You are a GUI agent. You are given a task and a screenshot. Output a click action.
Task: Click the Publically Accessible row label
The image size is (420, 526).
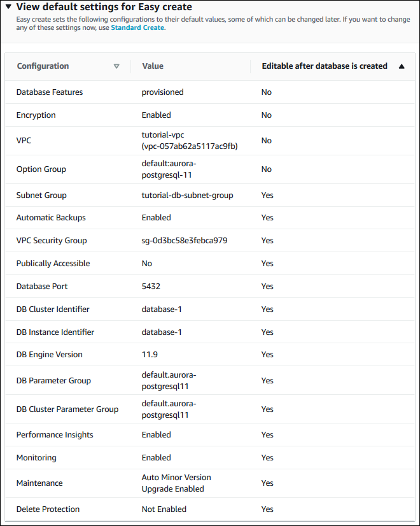coord(53,264)
